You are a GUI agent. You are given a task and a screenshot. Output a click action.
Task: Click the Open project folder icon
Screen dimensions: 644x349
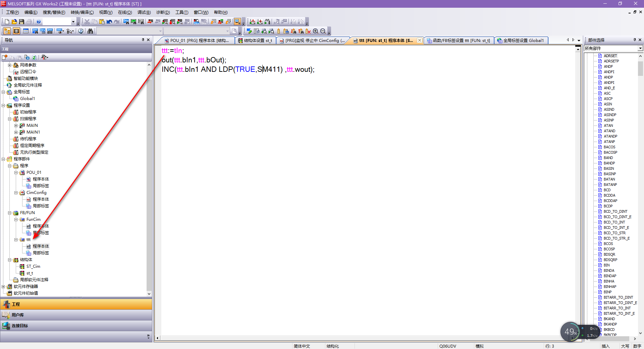tap(14, 22)
